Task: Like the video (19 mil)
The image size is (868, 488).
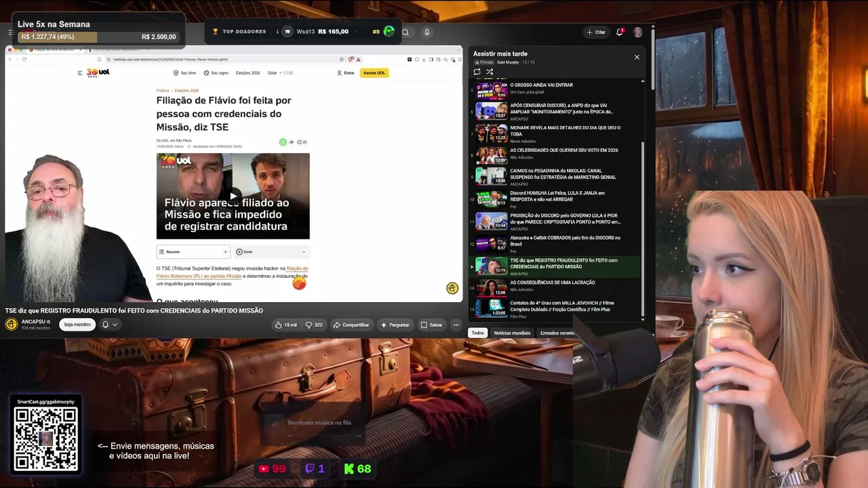Action: (x=285, y=325)
